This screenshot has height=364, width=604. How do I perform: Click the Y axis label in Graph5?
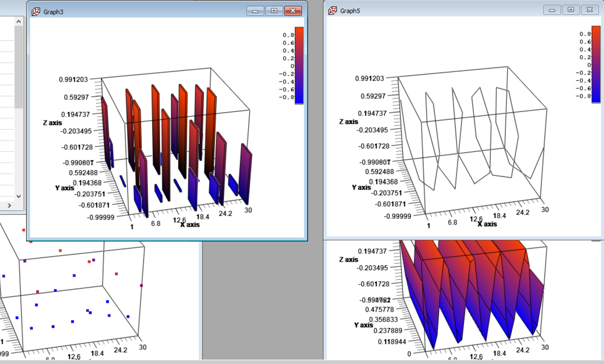pos(362,187)
